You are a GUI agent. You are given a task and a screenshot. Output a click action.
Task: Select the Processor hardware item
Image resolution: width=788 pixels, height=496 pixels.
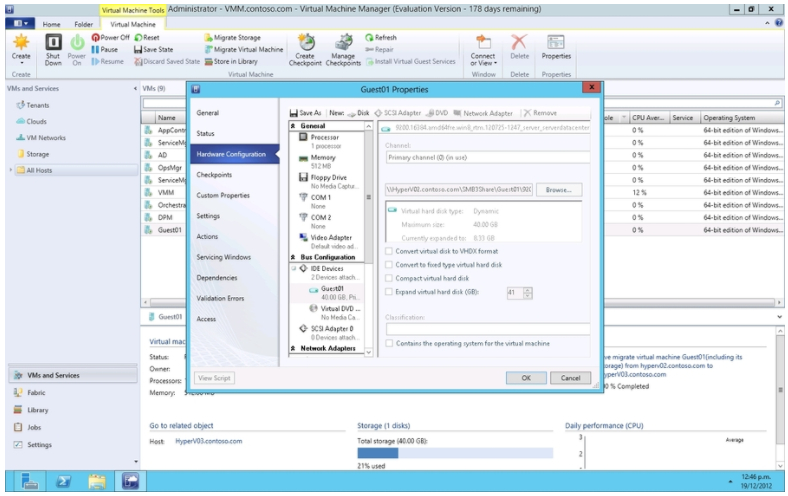pos(326,141)
